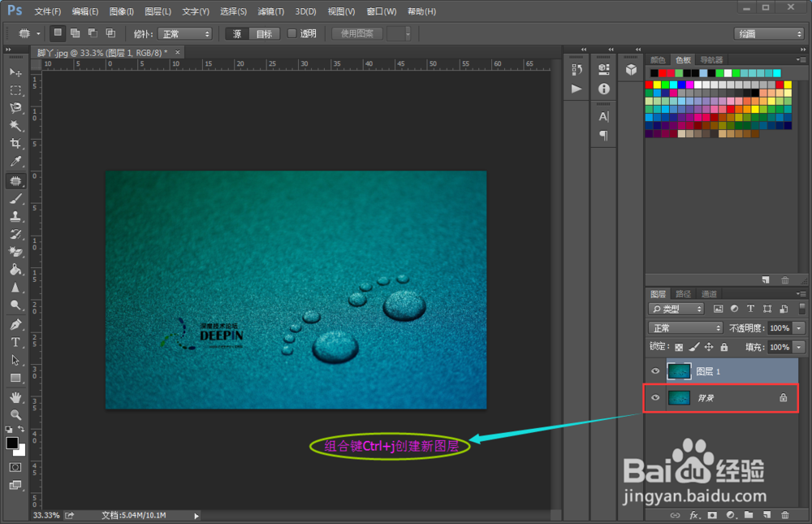Open layer blend mode 正常 dropdown
The height and width of the screenshot is (524, 812).
pos(685,327)
